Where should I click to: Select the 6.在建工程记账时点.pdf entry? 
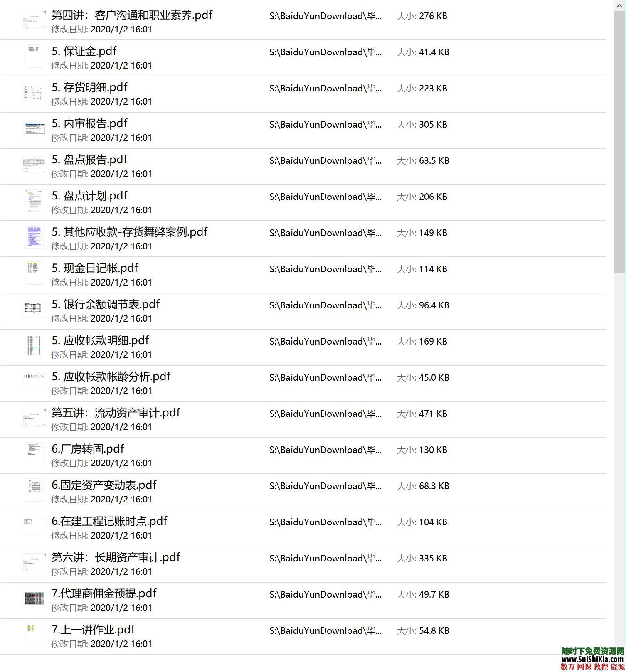click(109, 522)
